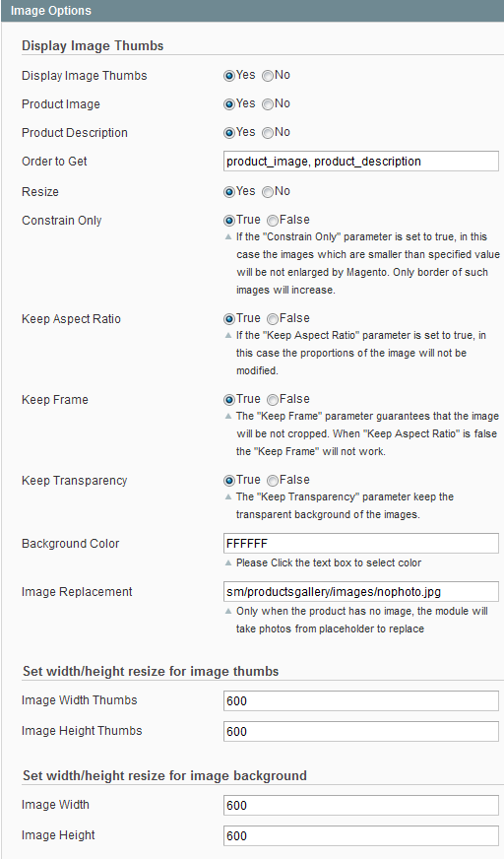Set Constrain Only to False
The width and height of the screenshot is (504, 859).
click(x=273, y=221)
